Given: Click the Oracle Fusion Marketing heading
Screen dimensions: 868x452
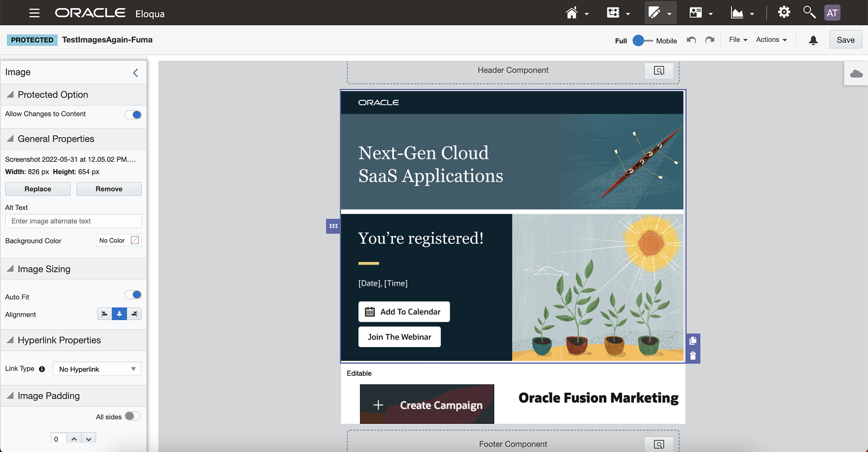Looking at the screenshot, I should (x=598, y=398).
